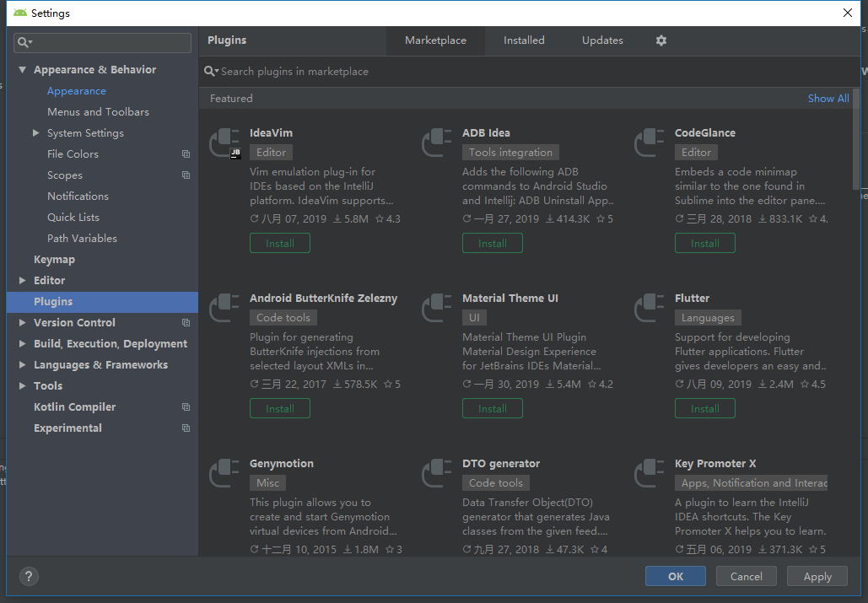Switch to the Marketplace tab
868x603 pixels.
[x=435, y=40]
